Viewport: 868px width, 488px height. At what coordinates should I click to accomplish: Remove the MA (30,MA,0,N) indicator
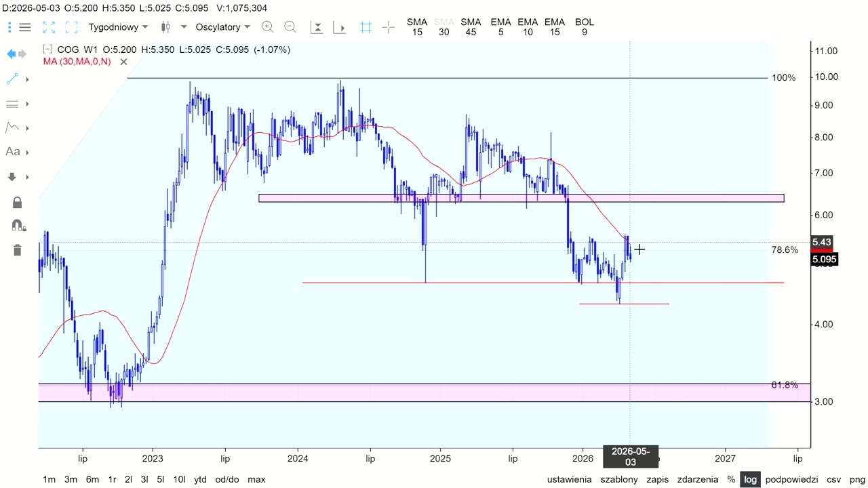point(123,62)
